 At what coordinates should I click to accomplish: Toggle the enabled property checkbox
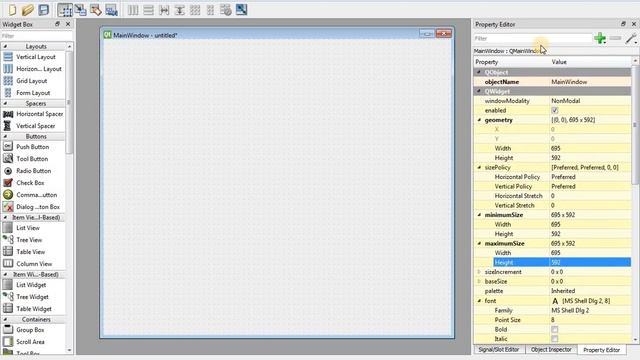[554, 111]
